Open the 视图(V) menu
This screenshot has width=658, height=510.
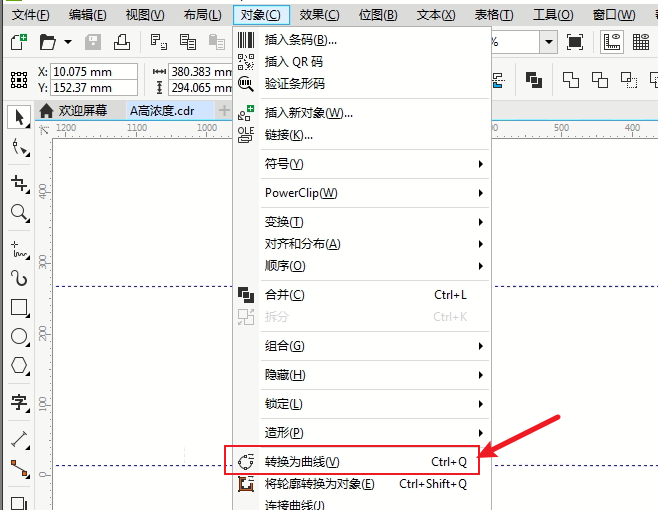pos(145,15)
